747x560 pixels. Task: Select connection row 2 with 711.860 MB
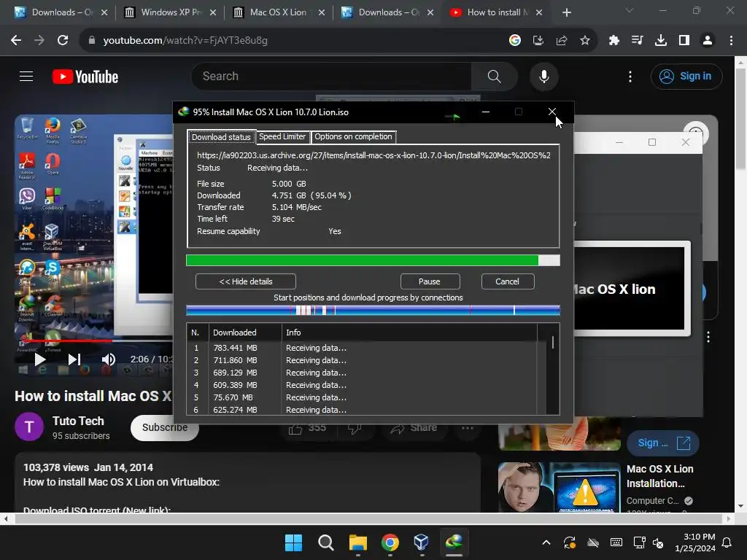362,360
